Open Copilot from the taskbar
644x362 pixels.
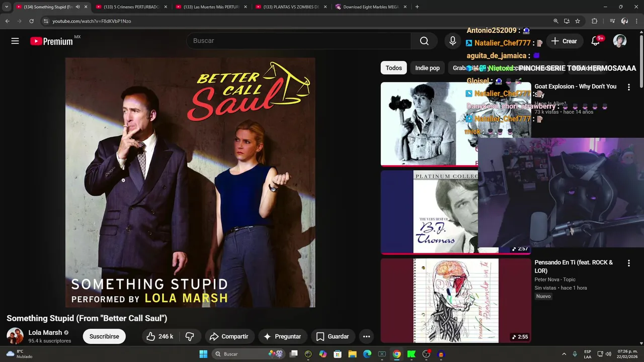[x=323, y=354]
